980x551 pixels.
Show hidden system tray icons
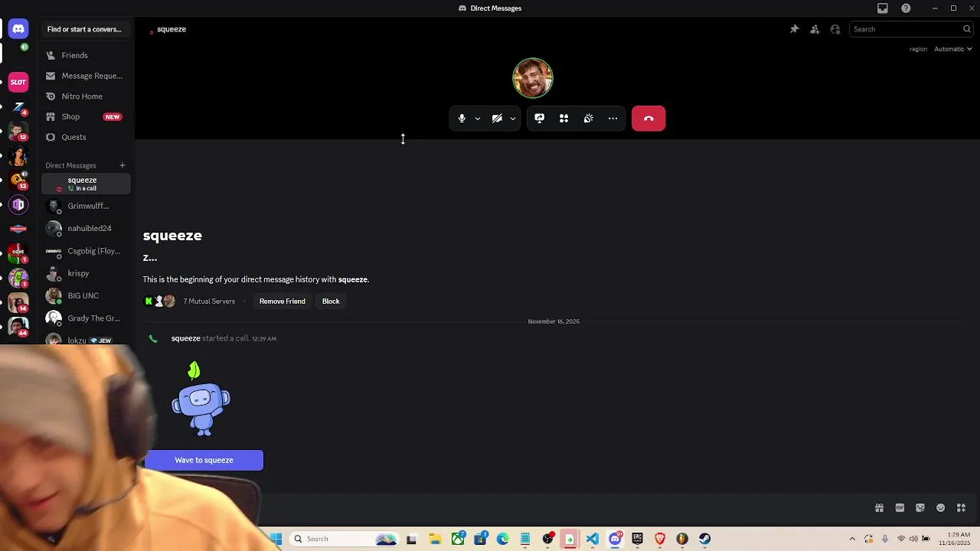tap(852, 539)
